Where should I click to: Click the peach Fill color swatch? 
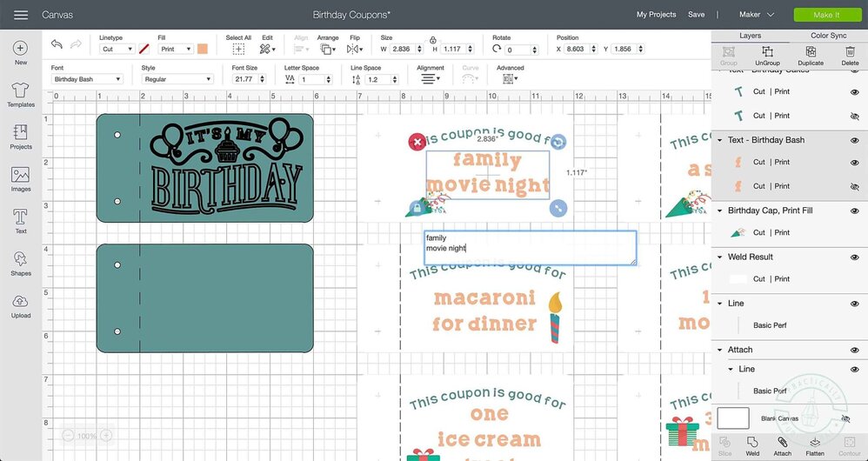pyautogui.click(x=203, y=50)
